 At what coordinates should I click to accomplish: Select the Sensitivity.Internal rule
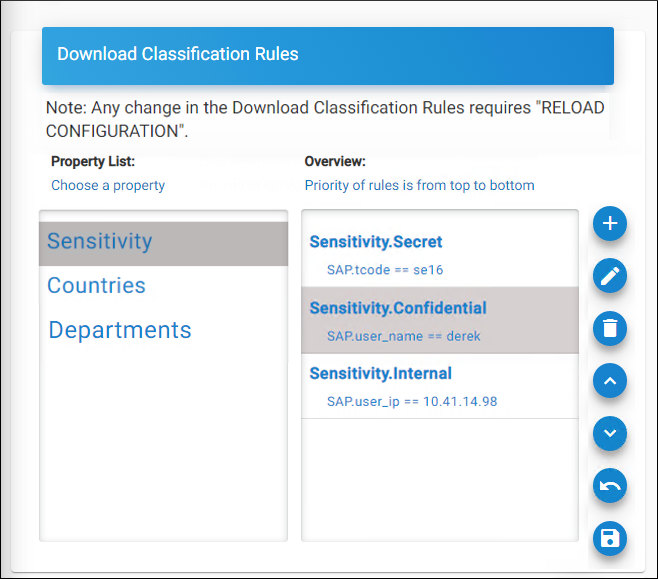(x=380, y=374)
